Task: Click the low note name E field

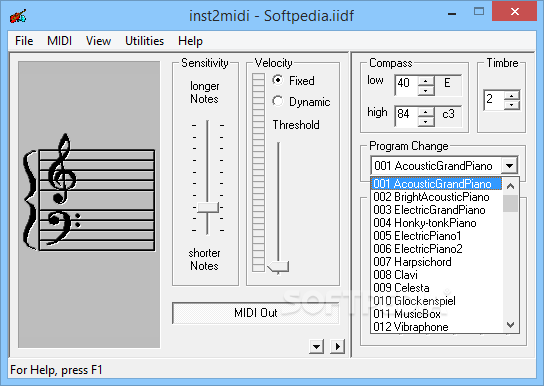Action: tap(448, 84)
